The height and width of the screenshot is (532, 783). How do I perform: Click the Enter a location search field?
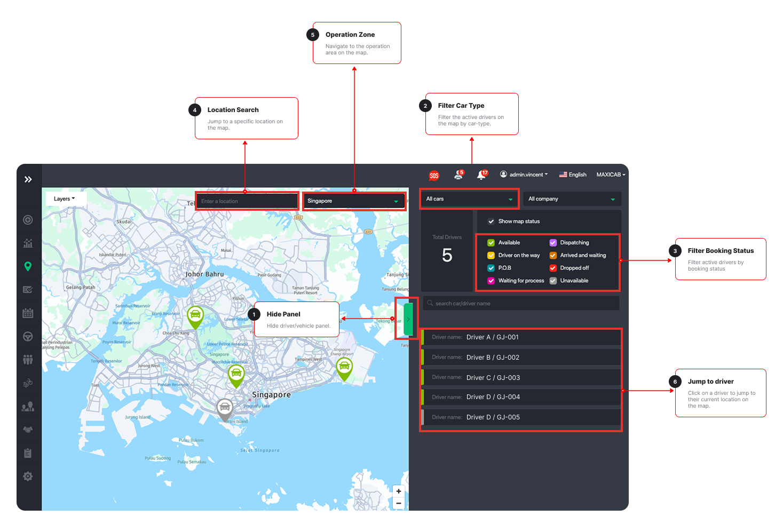(x=247, y=201)
